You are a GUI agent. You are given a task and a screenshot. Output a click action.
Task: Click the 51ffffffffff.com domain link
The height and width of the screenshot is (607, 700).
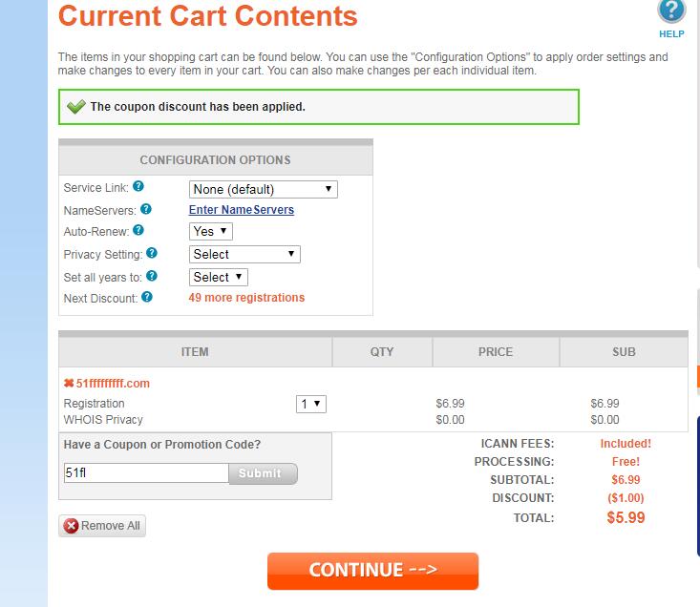[x=113, y=384]
